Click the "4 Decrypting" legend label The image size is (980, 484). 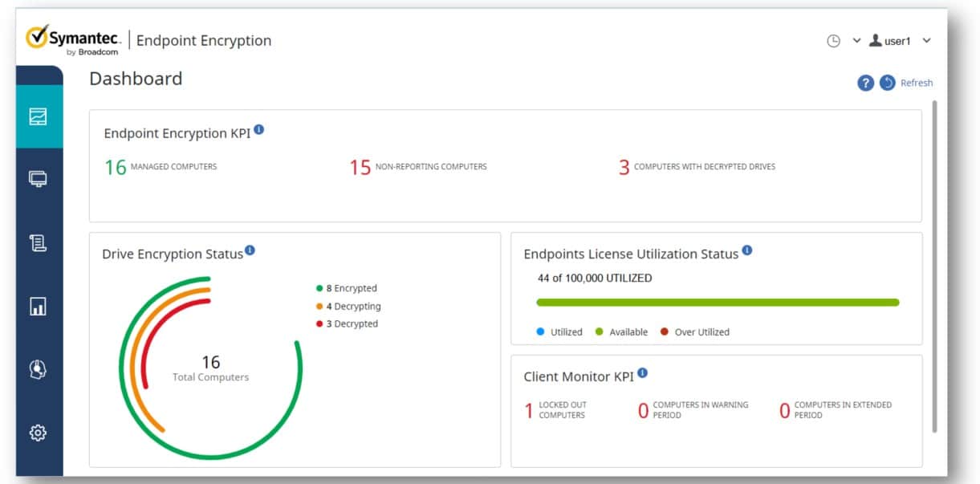pos(354,307)
